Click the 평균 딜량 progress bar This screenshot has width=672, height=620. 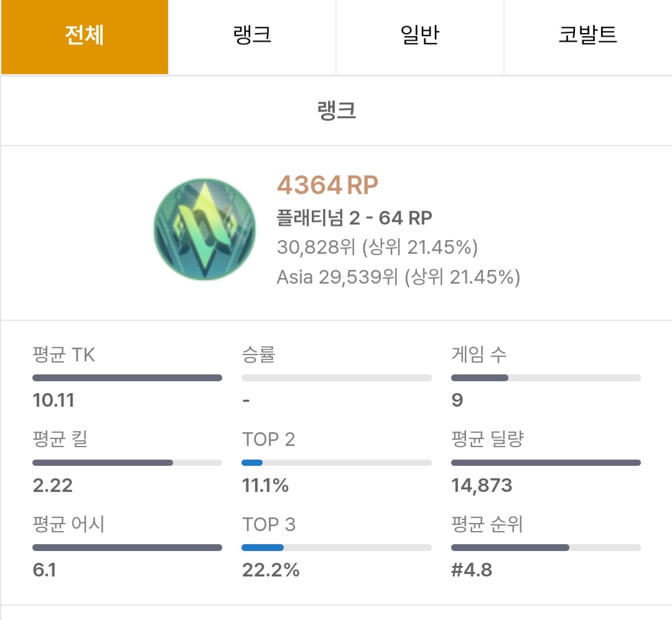[x=546, y=463]
